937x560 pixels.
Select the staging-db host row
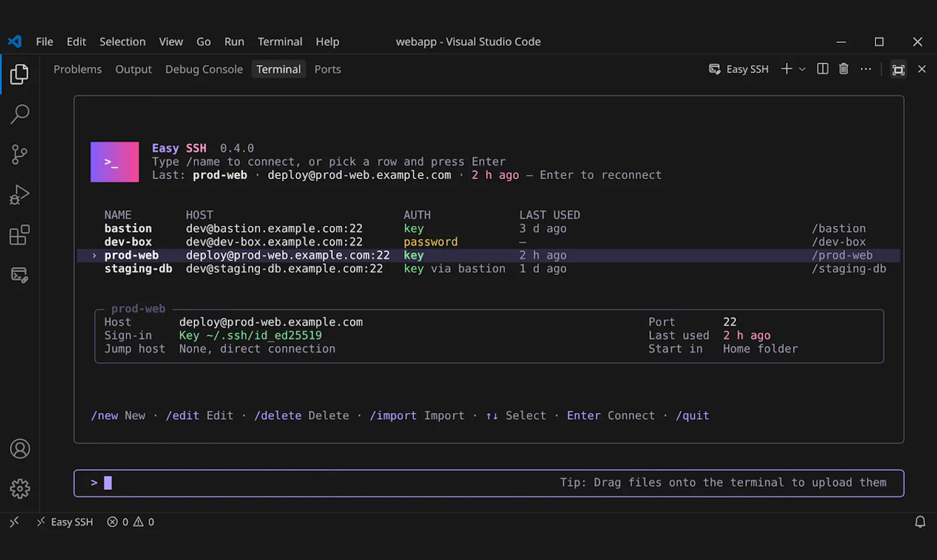pyautogui.click(x=488, y=269)
